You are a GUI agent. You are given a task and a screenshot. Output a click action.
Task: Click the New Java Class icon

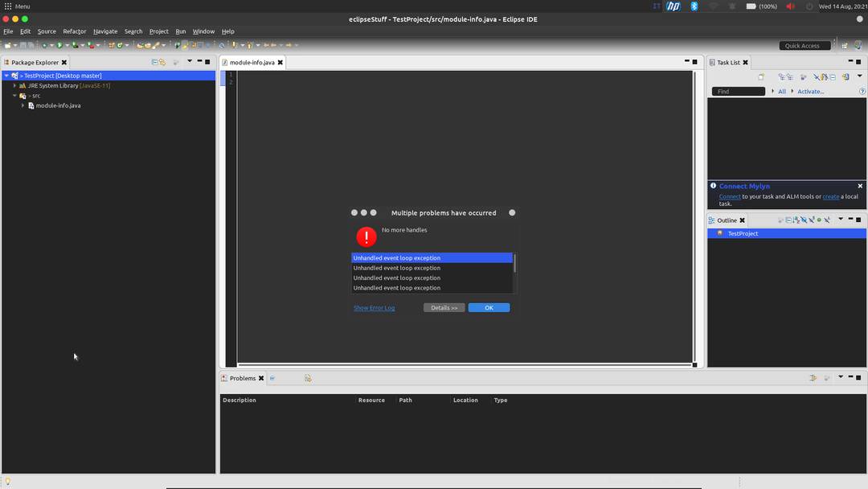[120, 45]
